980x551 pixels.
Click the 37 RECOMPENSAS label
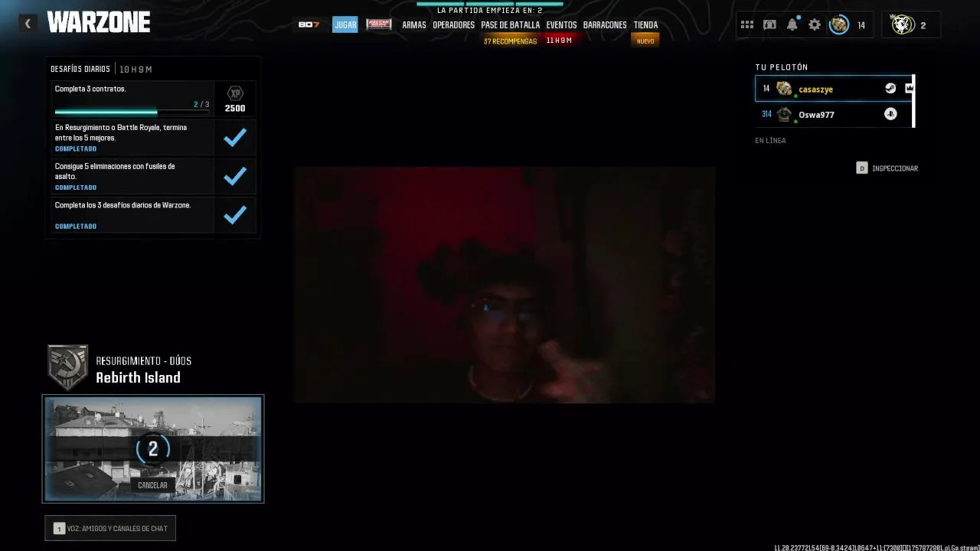pyautogui.click(x=510, y=41)
